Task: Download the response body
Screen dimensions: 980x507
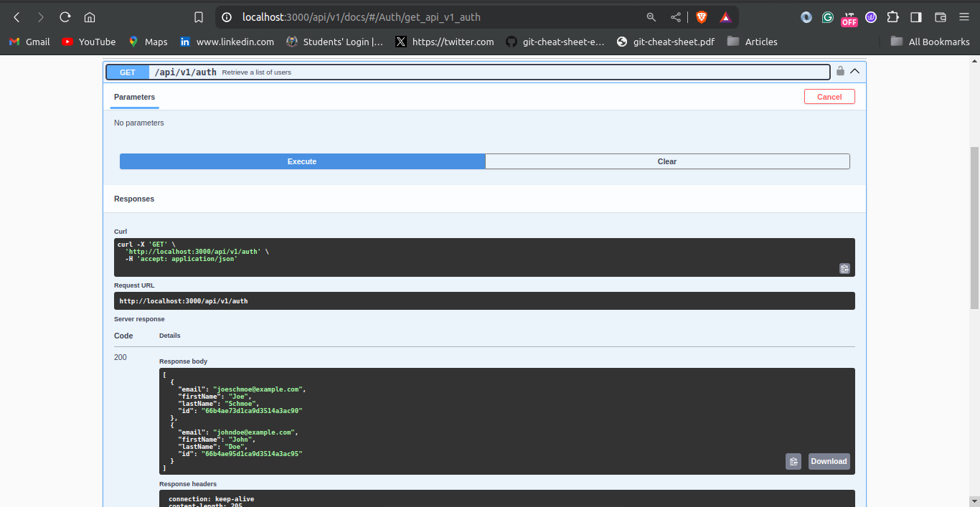Action: coord(829,462)
